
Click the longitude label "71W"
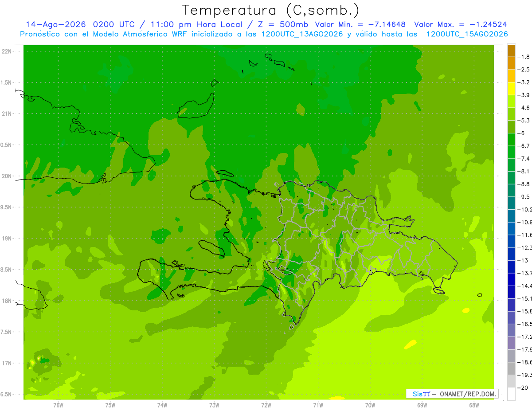(x=318, y=405)
